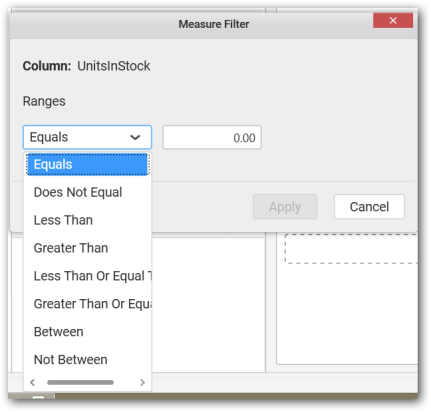Image resolution: width=431 pixels, height=412 pixels.
Task: Click the Cancel button
Action: coord(369,207)
